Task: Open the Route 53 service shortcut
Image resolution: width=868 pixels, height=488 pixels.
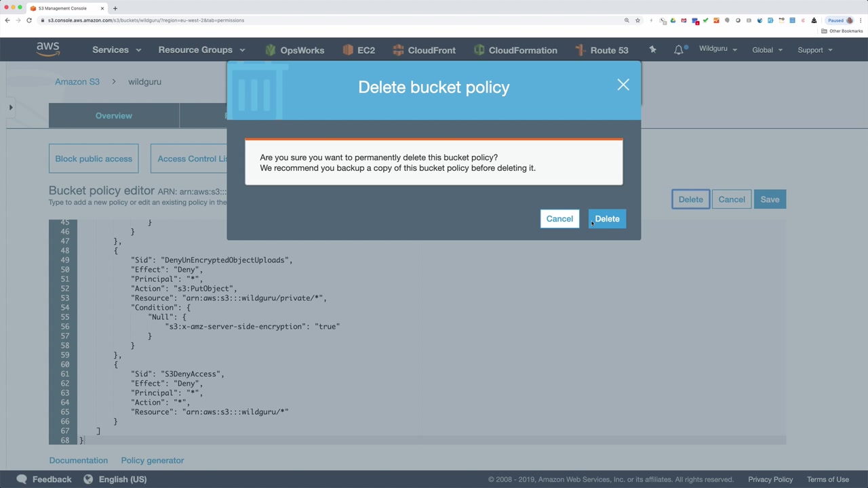Action: click(601, 50)
